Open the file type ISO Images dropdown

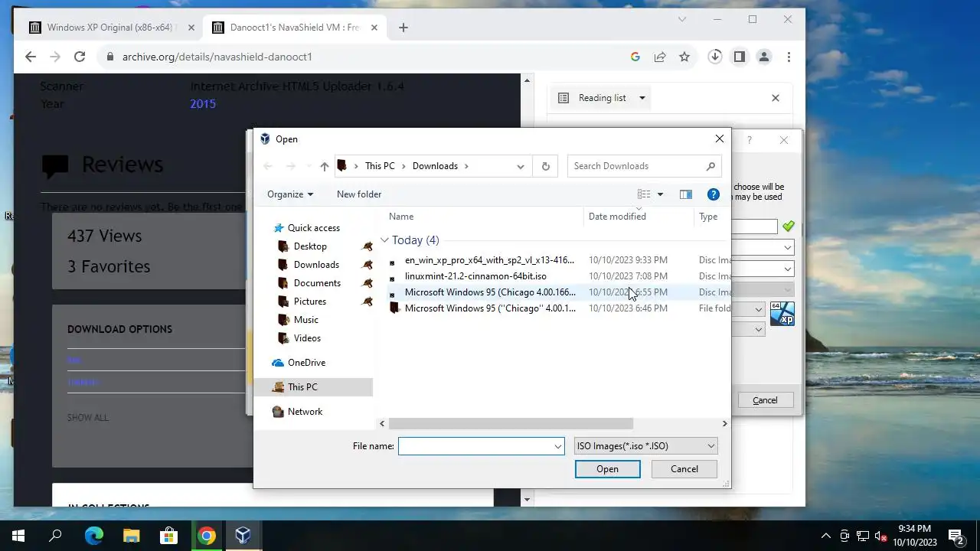pos(645,446)
